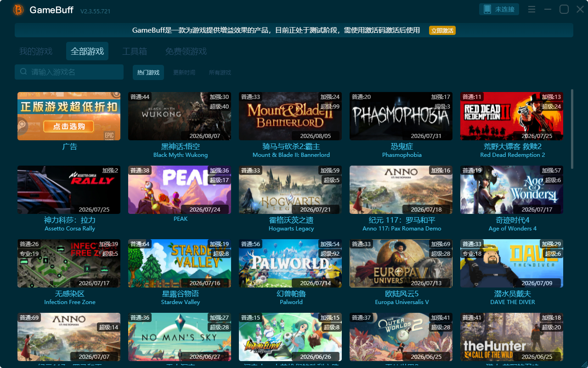Click the phone 未连接 connection button
This screenshot has height=368, width=588.
pyautogui.click(x=499, y=9)
